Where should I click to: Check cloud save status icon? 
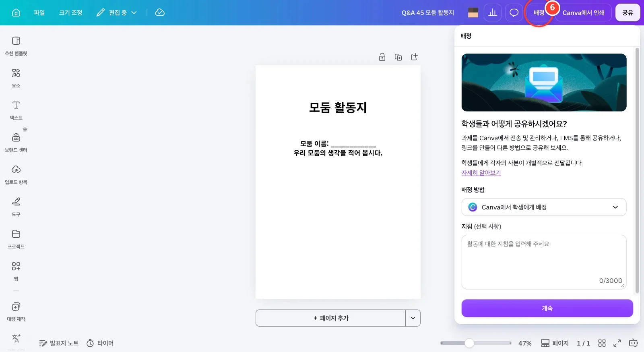tap(160, 12)
